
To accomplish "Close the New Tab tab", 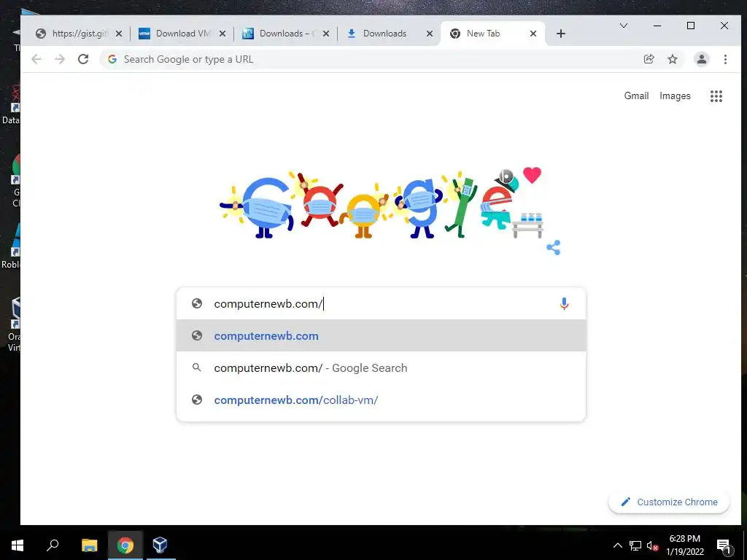I will [533, 34].
